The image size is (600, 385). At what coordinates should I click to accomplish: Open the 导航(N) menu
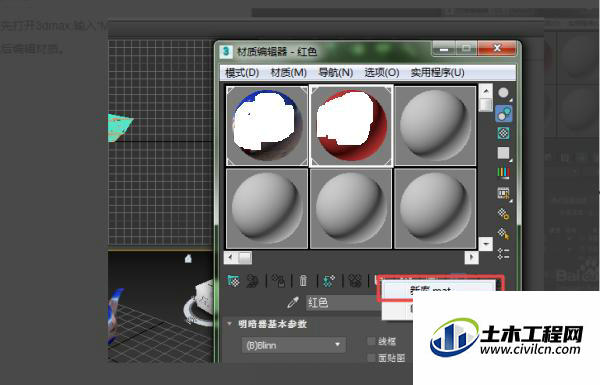[x=336, y=72]
